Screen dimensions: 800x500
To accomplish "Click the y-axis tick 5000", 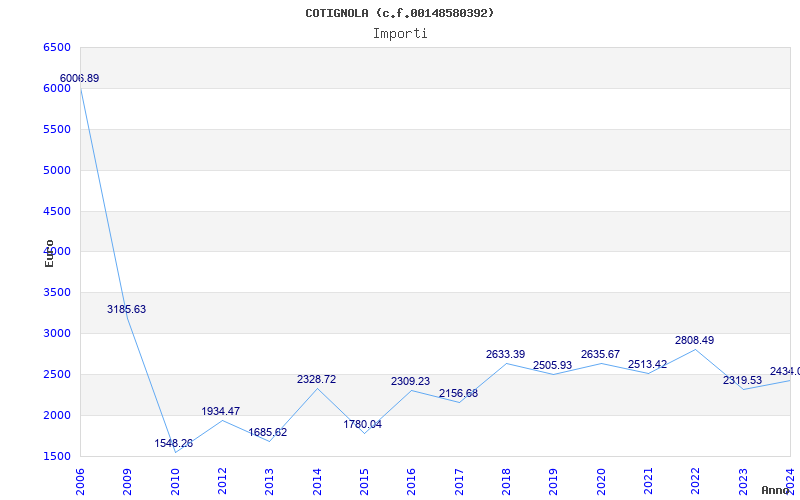I will 57,170.
